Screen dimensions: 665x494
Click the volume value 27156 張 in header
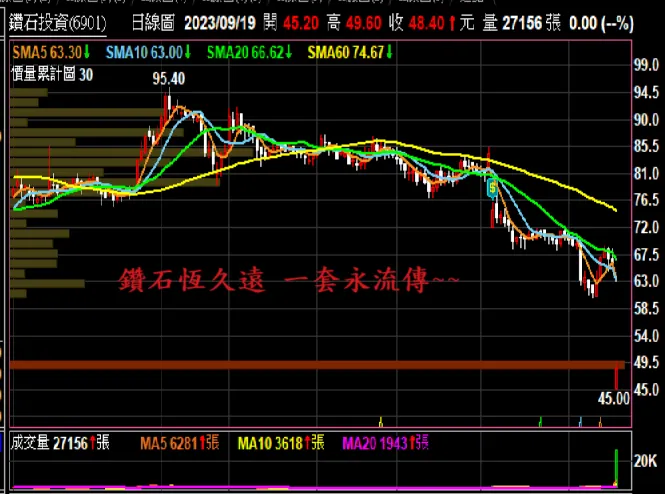click(531, 23)
